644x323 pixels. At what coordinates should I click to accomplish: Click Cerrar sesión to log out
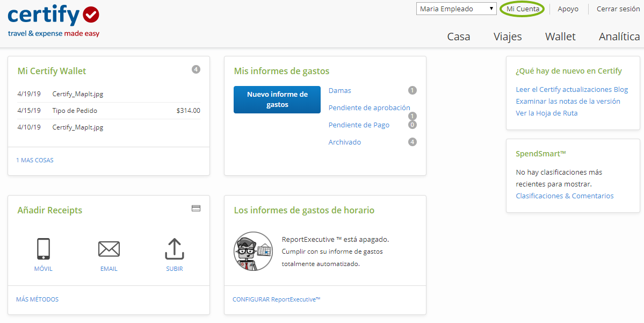(618, 9)
